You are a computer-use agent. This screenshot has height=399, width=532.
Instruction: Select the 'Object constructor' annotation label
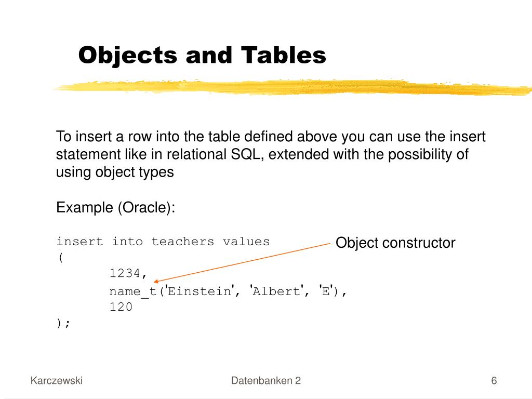tap(395, 243)
